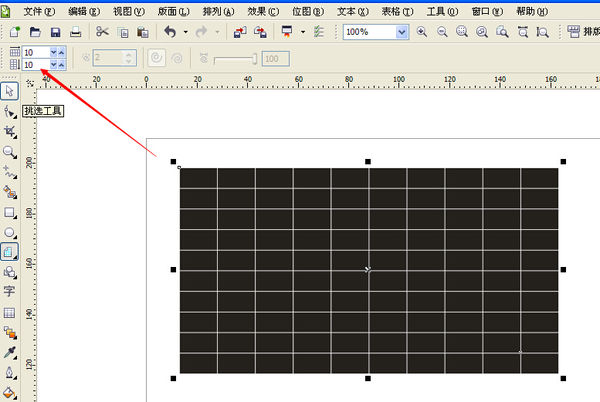
Task: Select the Text tool 字
Action: pos(10,292)
